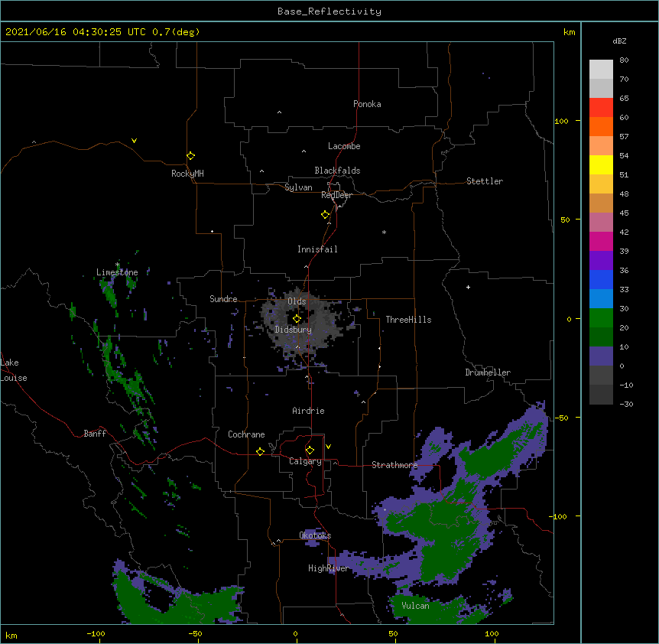The height and width of the screenshot is (644, 659).
Task: Click the yellow V marker east of Calgary
Action: pos(328,447)
